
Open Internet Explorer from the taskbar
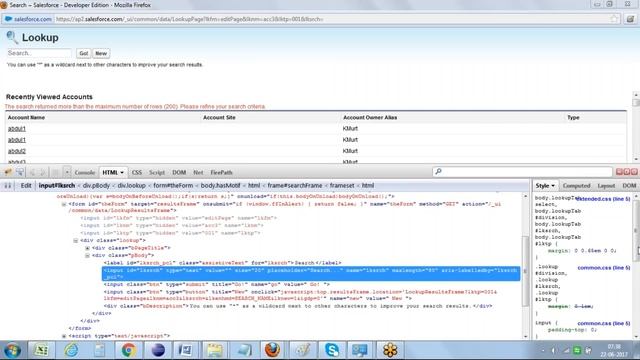pos(71,350)
